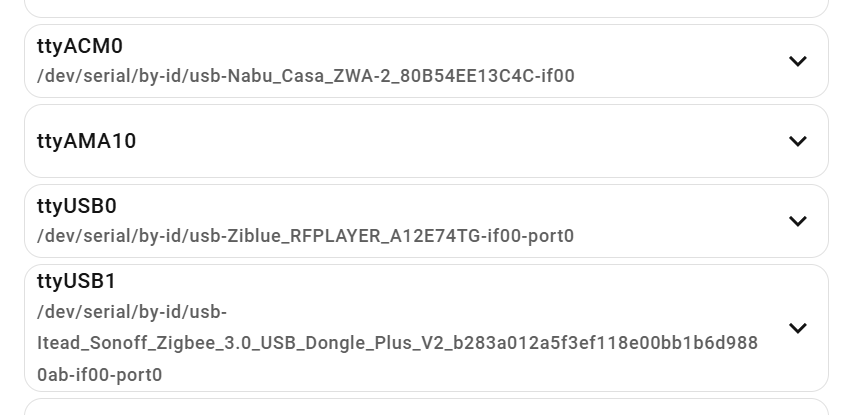
Task: Expand the ttyUSB1 chevron arrow
Action: click(797, 328)
